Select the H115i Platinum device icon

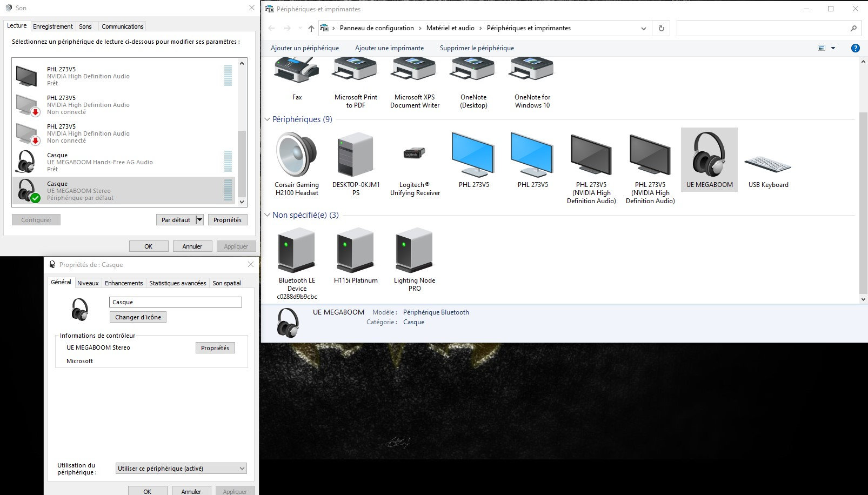[356, 251]
